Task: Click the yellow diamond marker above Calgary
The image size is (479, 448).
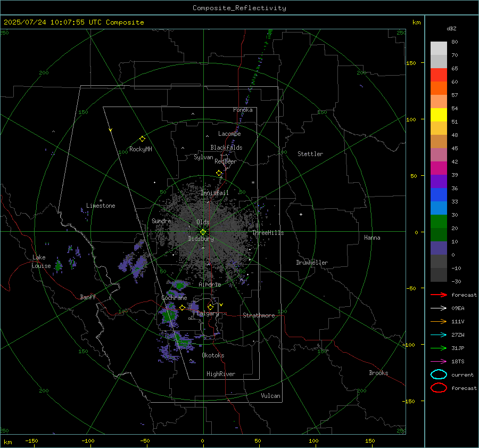Action: (210, 307)
